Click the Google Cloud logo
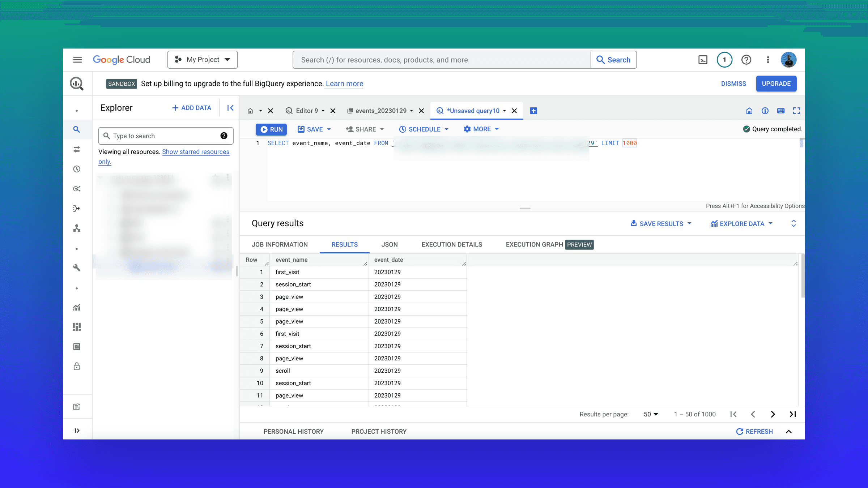The height and width of the screenshot is (488, 868). 122,60
